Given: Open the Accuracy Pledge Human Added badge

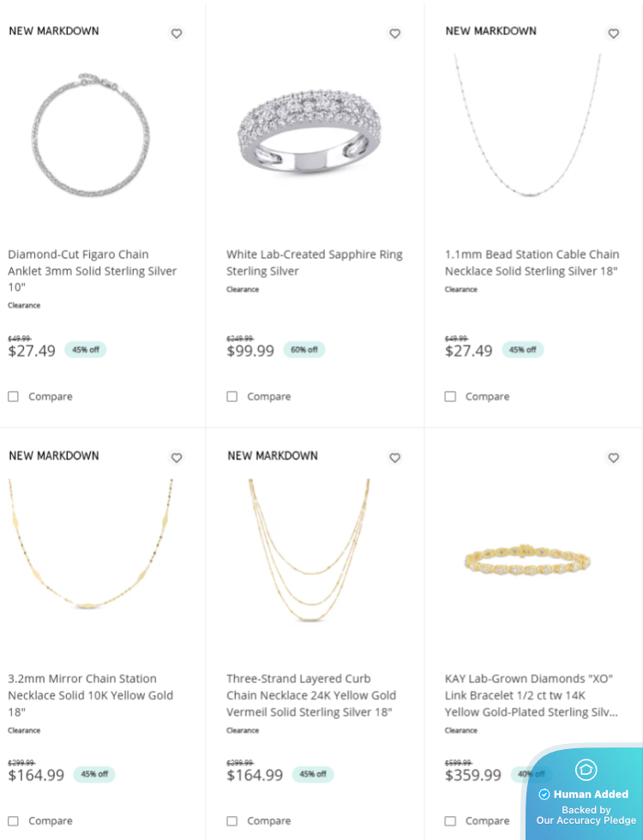Looking at the screenshot, I should (586, 793).
